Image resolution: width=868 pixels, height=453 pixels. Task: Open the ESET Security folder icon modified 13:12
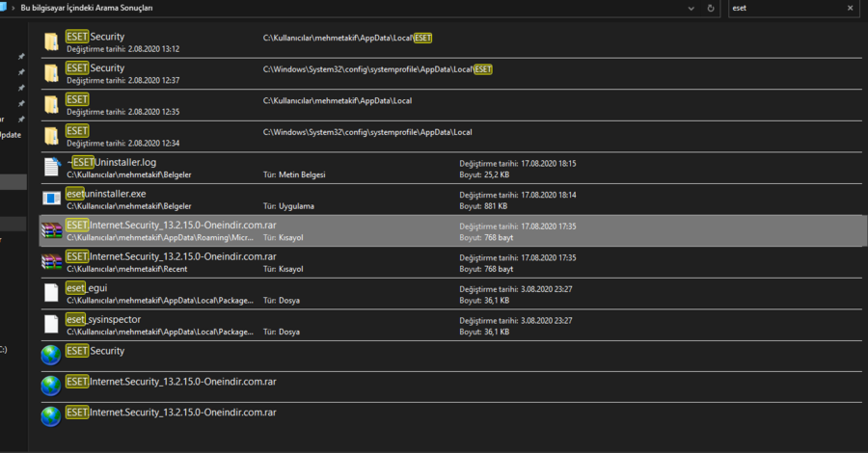(x=51, y=41)
